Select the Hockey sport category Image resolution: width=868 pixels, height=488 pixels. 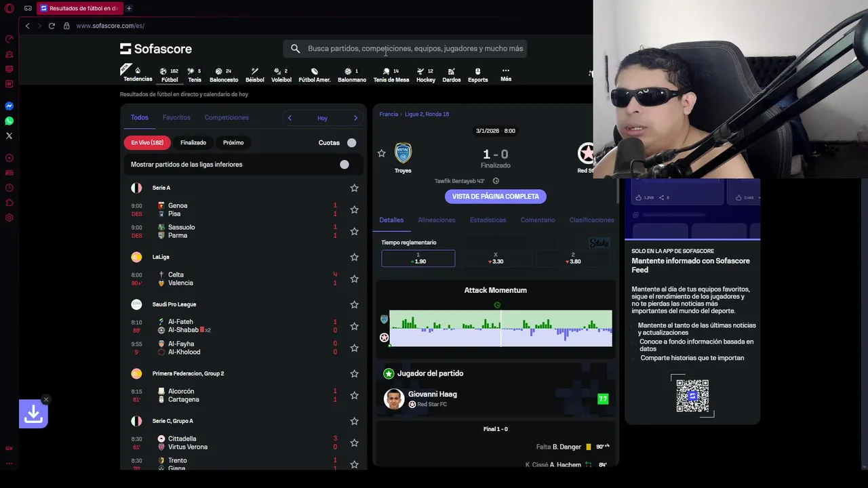[x=426, y=75]
